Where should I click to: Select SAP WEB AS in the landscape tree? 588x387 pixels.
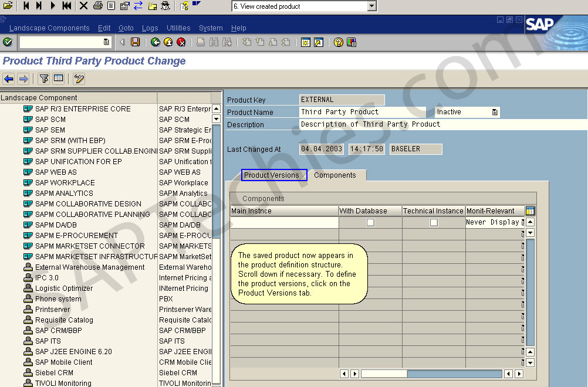pos(56,172)
